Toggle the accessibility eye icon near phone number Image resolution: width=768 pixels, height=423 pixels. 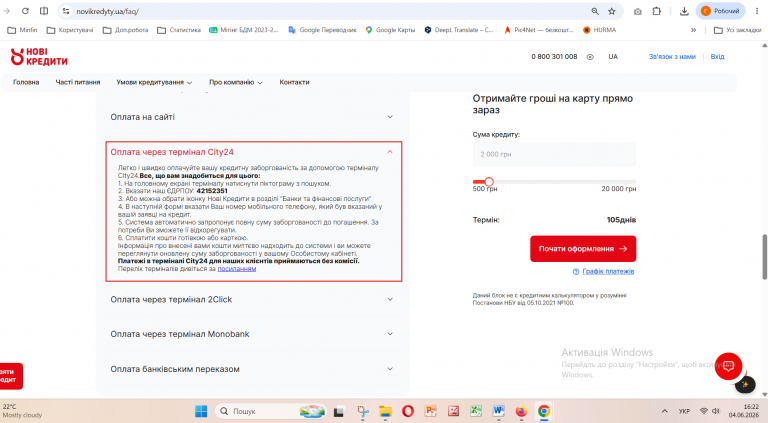[x=590, y=57]
